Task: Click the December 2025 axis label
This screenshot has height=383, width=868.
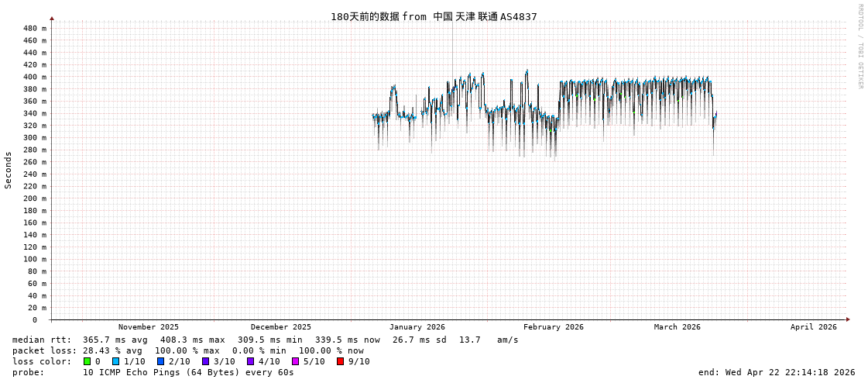Action: (x=280, y=327)
